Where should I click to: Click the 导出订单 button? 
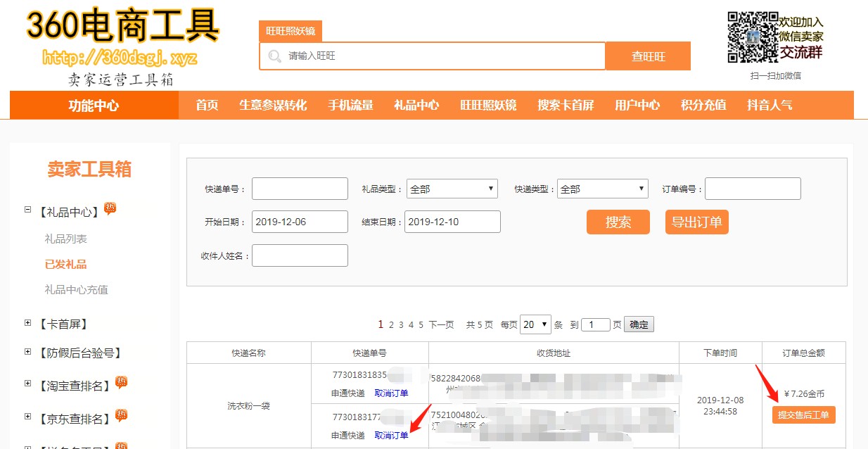696,222
